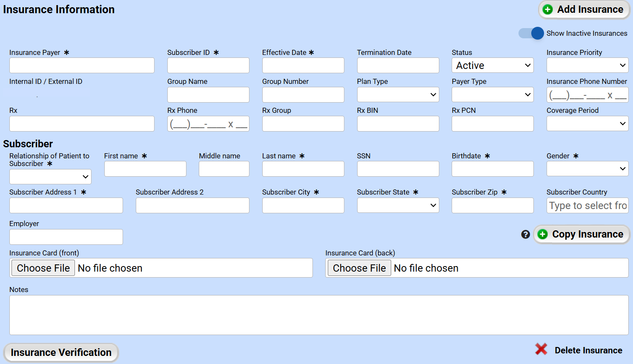The image size is (633, 364).
Task: Toggle Show Inactive Insurances switch
Action: point(531,33)
